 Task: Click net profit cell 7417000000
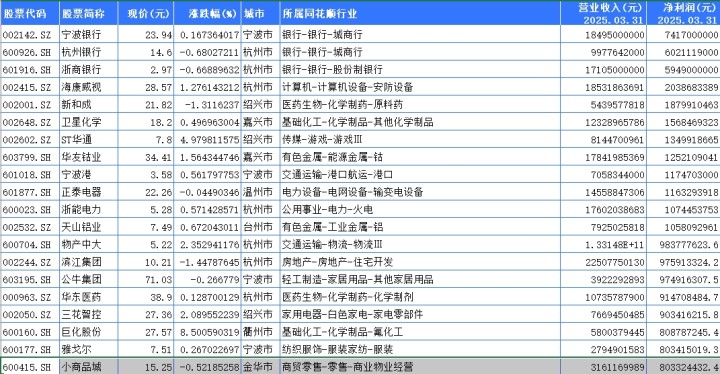683,34
